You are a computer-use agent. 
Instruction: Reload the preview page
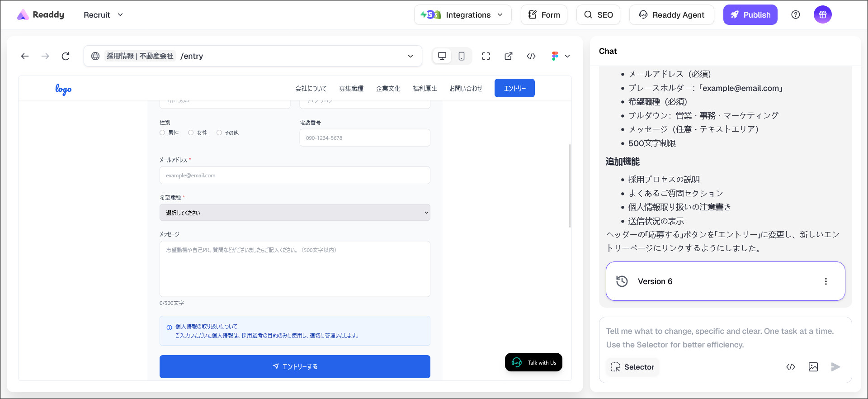66,56
